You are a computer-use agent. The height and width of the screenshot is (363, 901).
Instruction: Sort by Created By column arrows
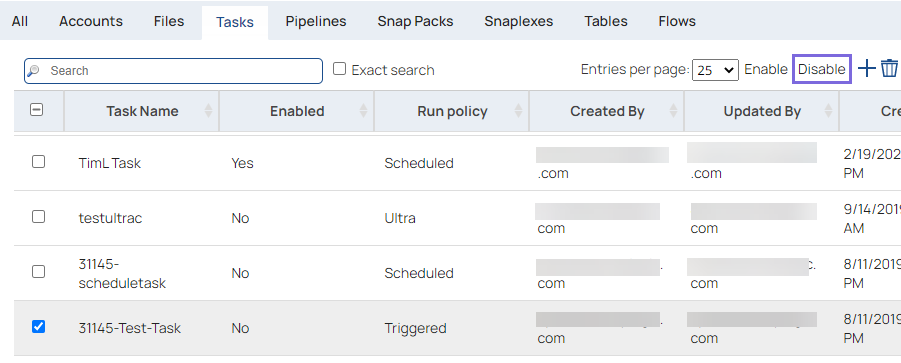(673, 111)
